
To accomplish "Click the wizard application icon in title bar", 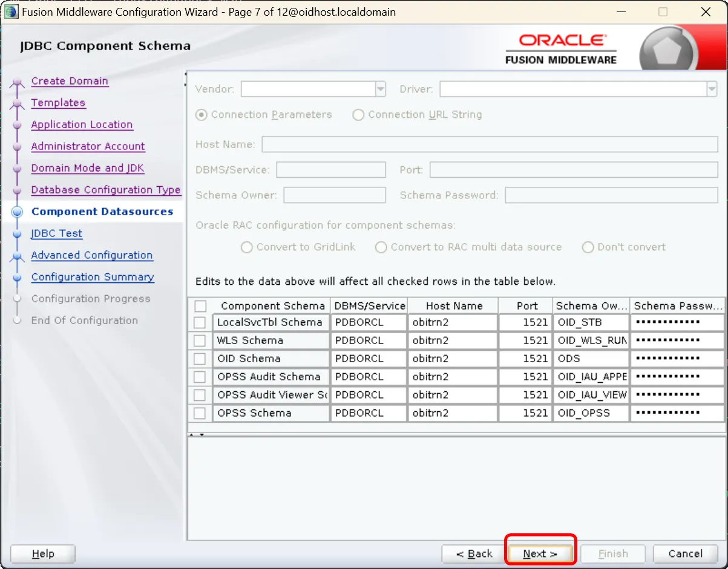I will [11, 11].
